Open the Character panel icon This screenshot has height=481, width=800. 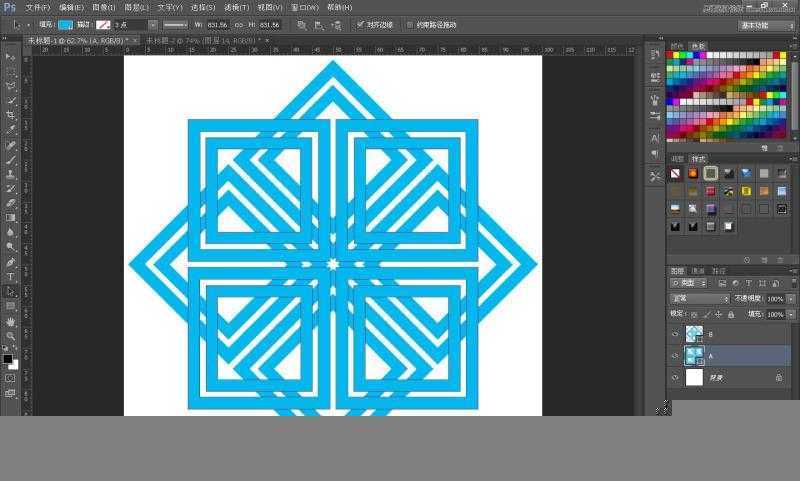pos(655,138)
